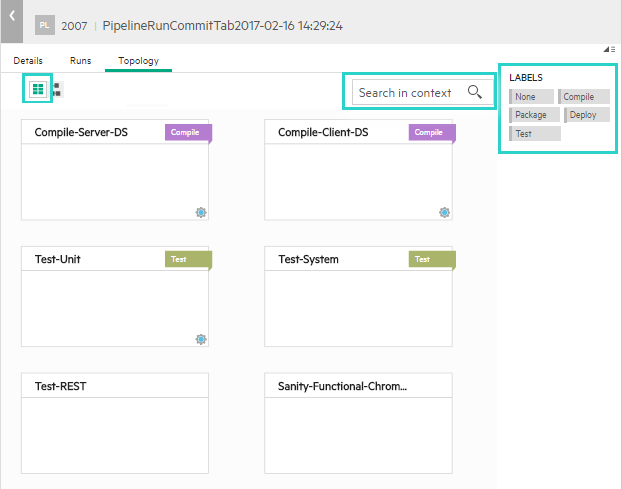
Task: Click the search magnifier icon
Action: click(x=475, y=93)
